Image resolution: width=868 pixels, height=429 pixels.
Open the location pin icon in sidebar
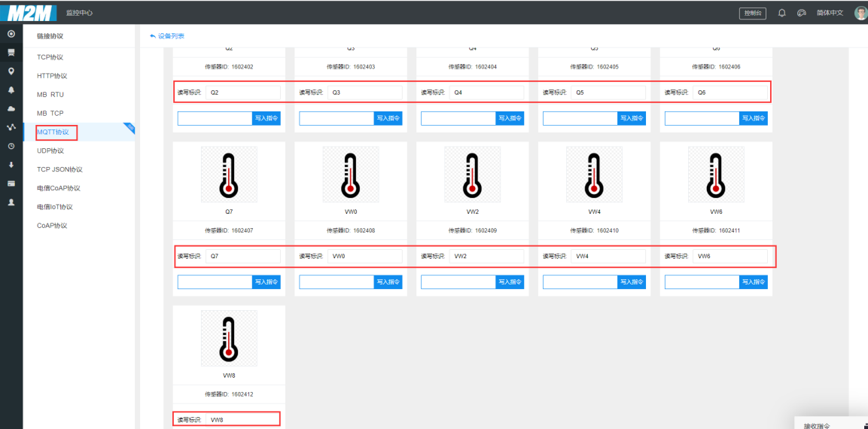coord(11,71)
